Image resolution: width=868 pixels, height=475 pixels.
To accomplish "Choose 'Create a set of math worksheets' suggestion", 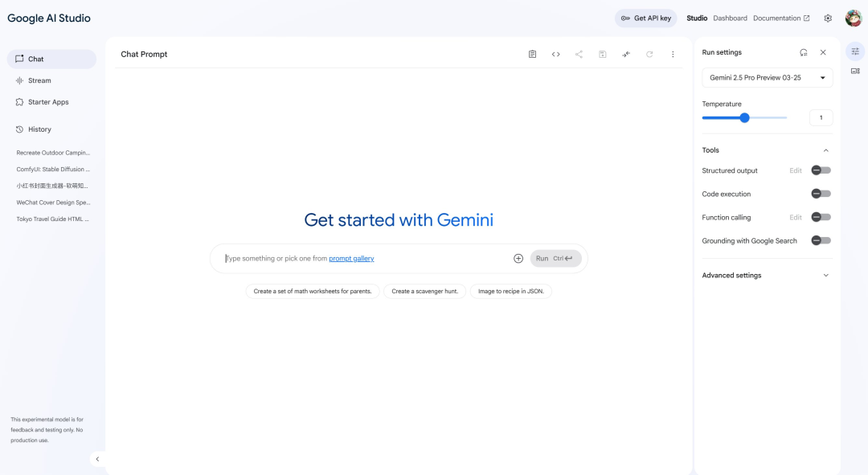I will (x=312, y=291).
